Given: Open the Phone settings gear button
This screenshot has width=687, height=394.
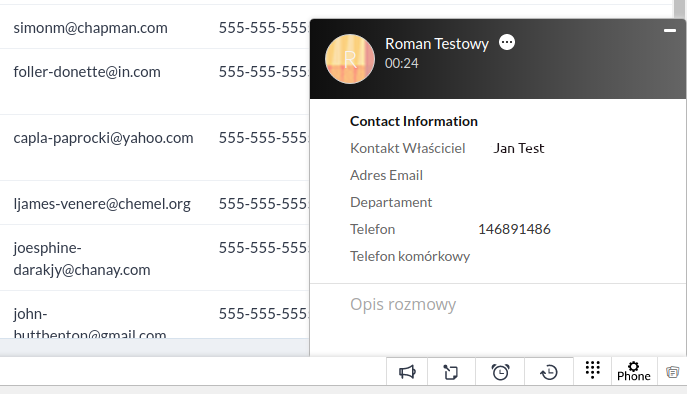Looking at the screenshot, I should tap(634, 372).
